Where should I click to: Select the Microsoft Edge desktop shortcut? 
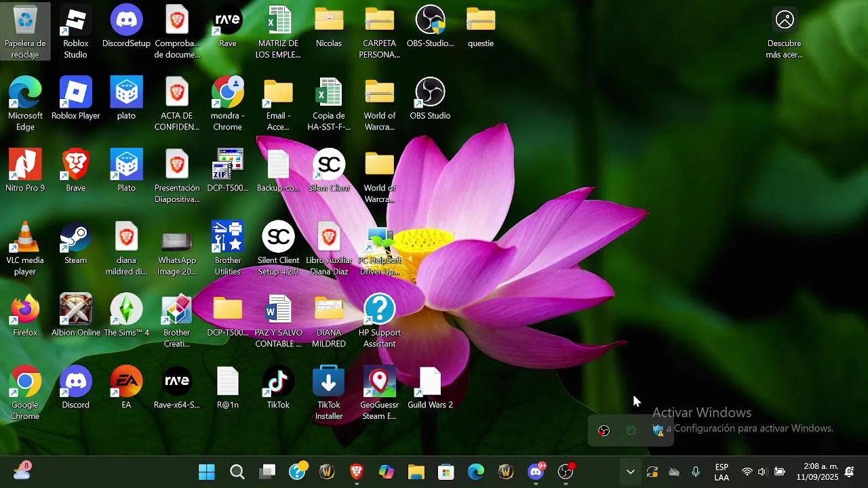[25, 104]
